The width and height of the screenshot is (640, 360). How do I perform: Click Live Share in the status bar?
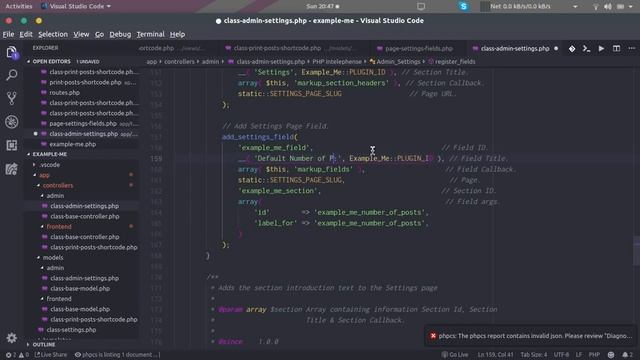51,355
